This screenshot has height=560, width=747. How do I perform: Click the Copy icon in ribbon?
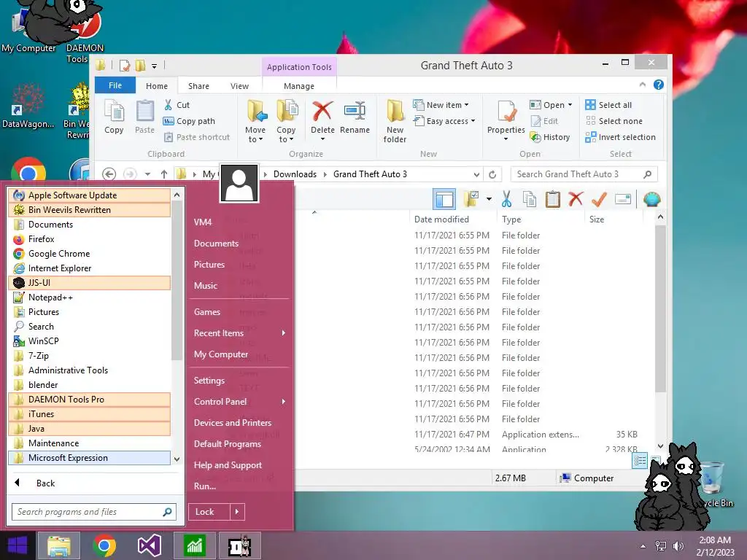click(114, 117)
